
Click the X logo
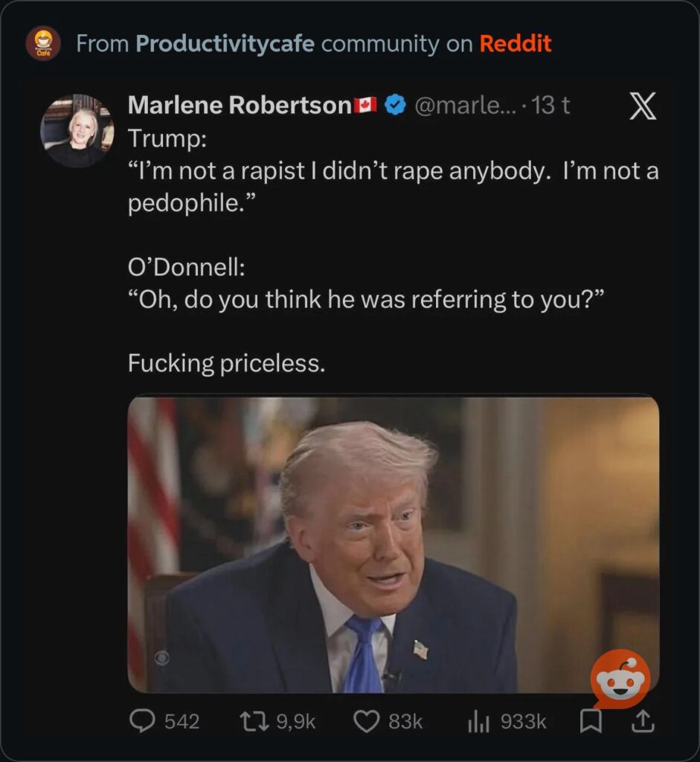point(643,108)
